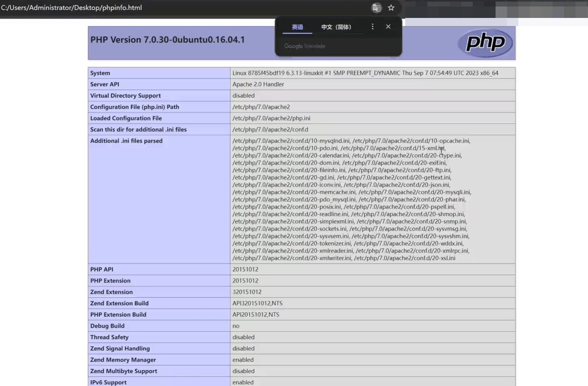Click the PHP Version 7.0.30-0ubuntu0.16.04.1 heading

click(x=167, y=40)
